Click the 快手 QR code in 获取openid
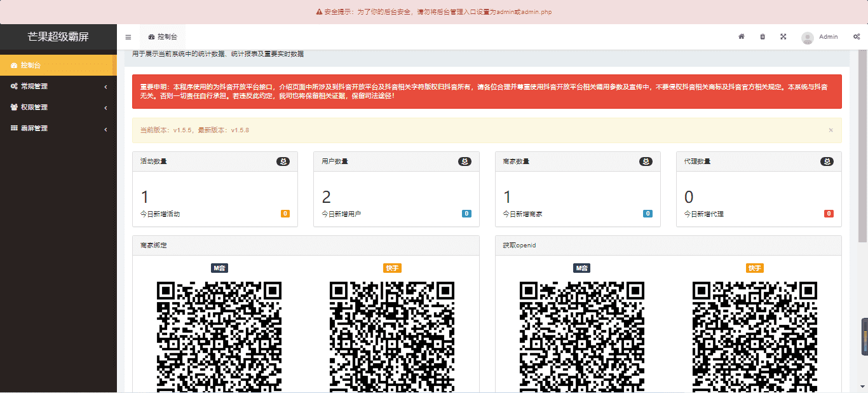This screenshot has height=393, width=868. point(755,337)
